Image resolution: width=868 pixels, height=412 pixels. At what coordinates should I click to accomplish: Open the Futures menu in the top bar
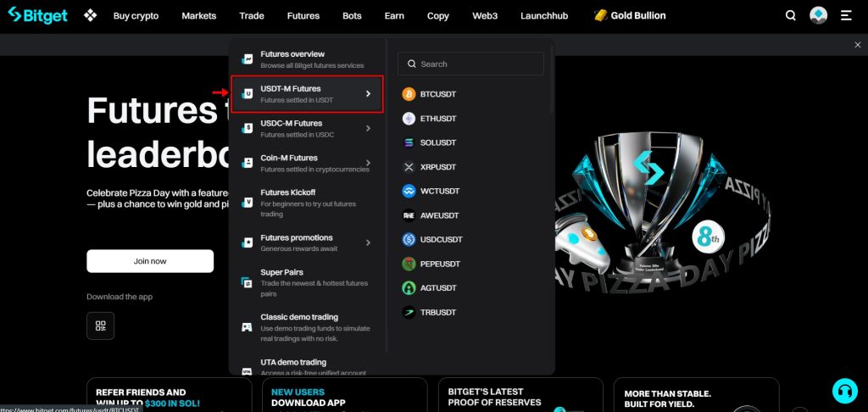pos(303,15)
